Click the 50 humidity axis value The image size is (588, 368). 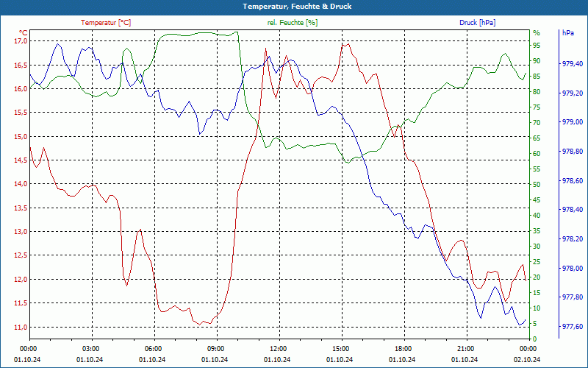(x=537, y=185)
